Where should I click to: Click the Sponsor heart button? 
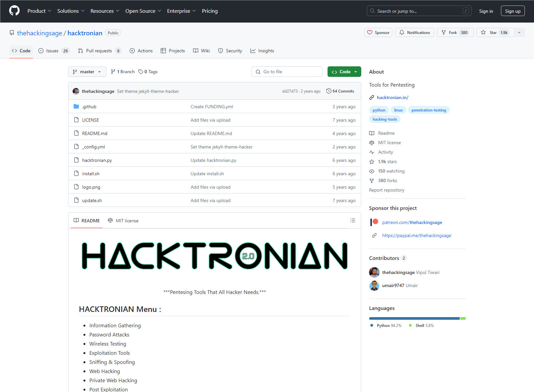coord(378,32)
